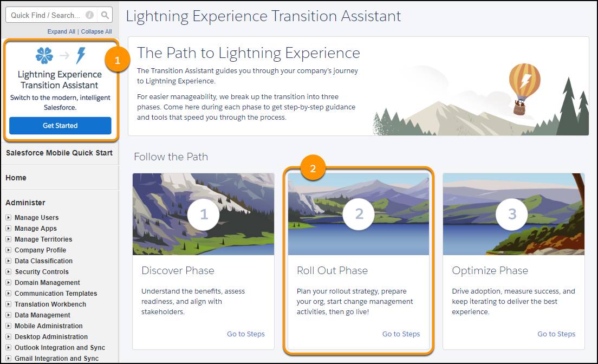Select Home in the setup sidebar
Screen dimensions: 598x364
click(16, 177)
